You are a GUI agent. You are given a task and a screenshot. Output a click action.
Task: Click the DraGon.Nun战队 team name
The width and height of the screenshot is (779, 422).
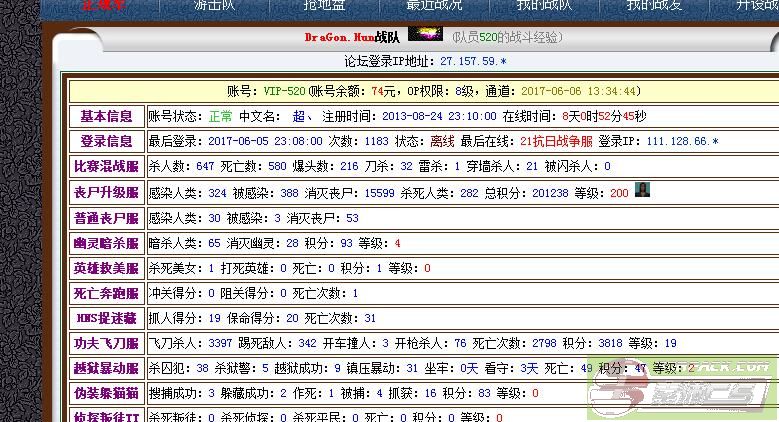(352, 37)
